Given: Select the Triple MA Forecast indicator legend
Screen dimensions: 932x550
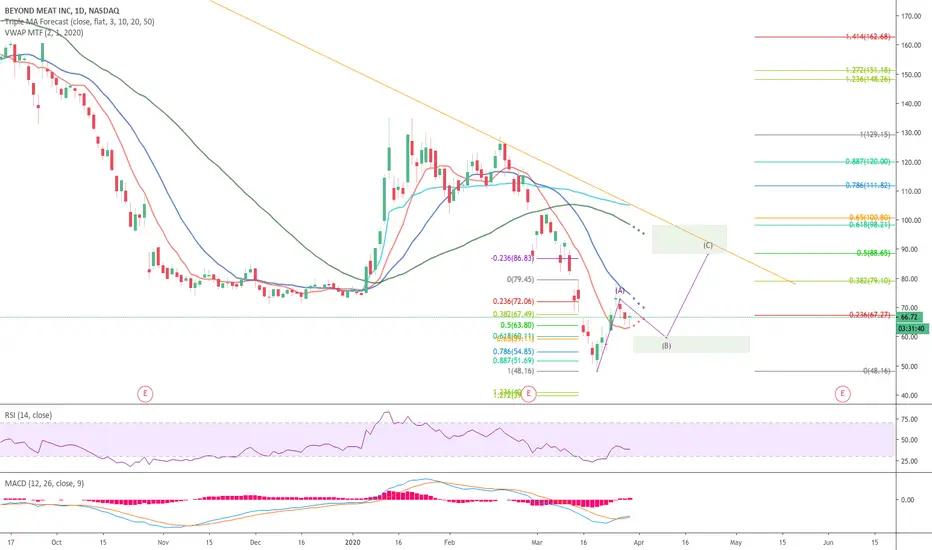Looking at the screenshot, I should tap(80, 22).
